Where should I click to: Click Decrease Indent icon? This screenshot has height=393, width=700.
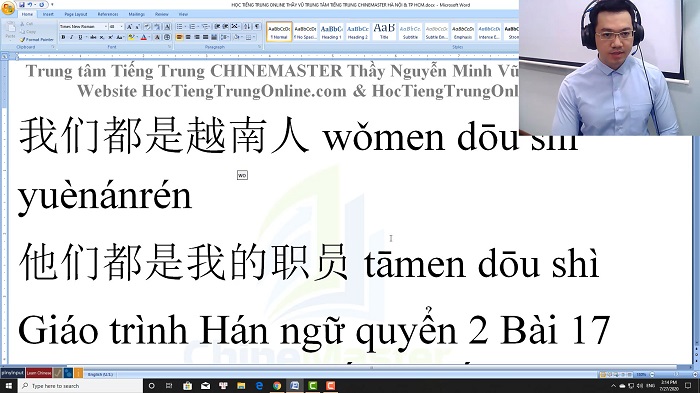(x=217, y=26)
